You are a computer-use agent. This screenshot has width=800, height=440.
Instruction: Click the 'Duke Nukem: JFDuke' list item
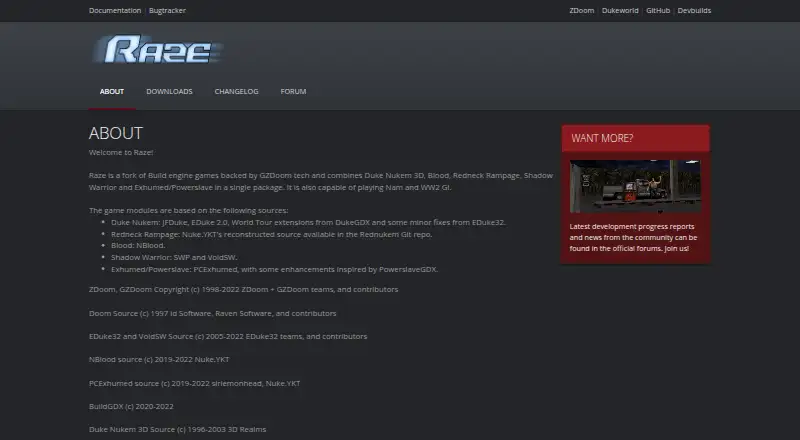coord(308,222)
